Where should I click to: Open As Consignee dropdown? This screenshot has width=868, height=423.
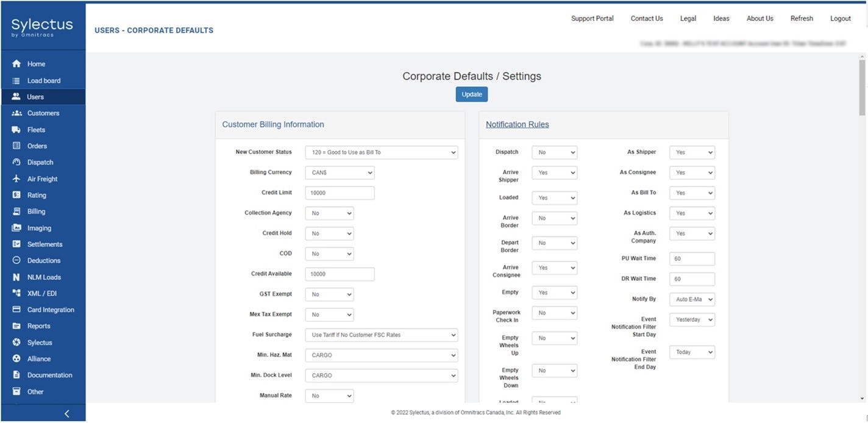point(692,173)
